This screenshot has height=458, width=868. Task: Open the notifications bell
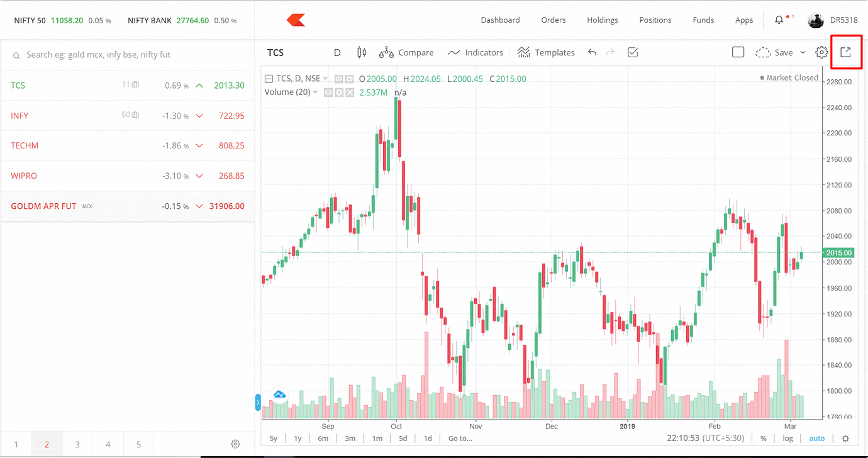[x=779, y=20]
